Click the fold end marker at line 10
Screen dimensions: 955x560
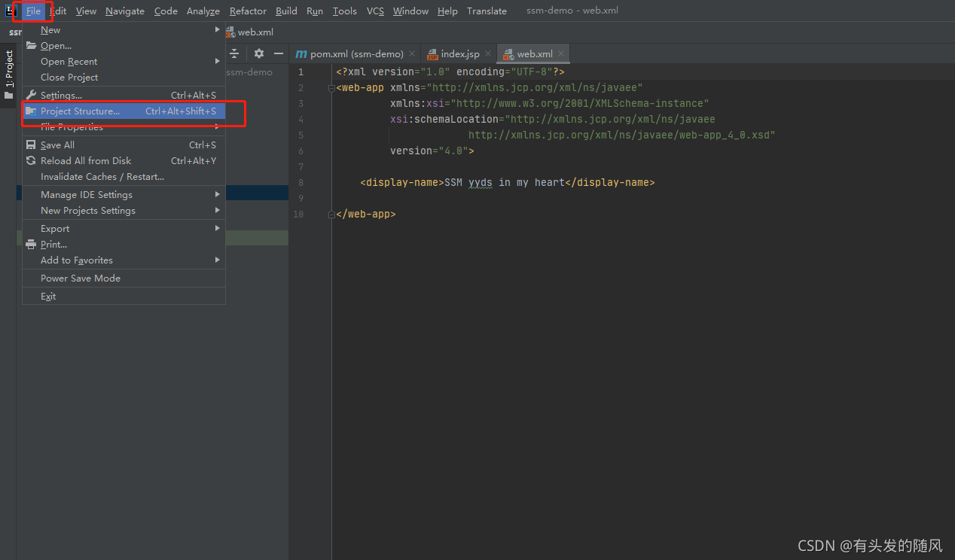(x=331, y=215)
